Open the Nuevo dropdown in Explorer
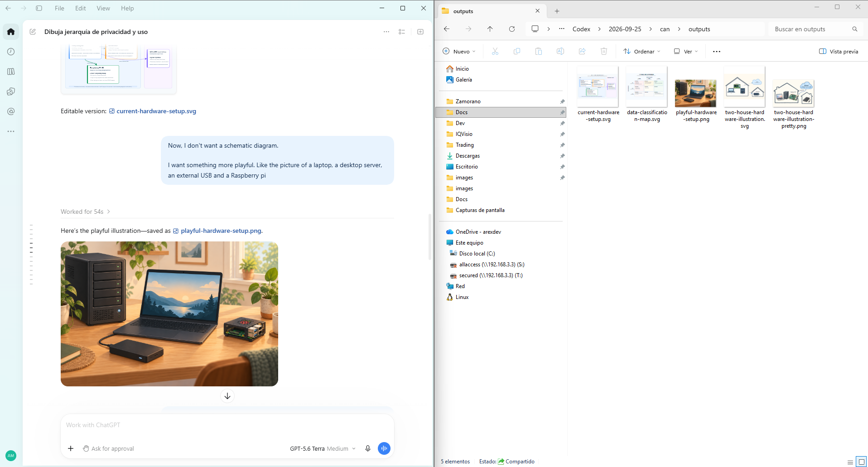868x467 pixels. pyautogui.click(x=459, y=52)
